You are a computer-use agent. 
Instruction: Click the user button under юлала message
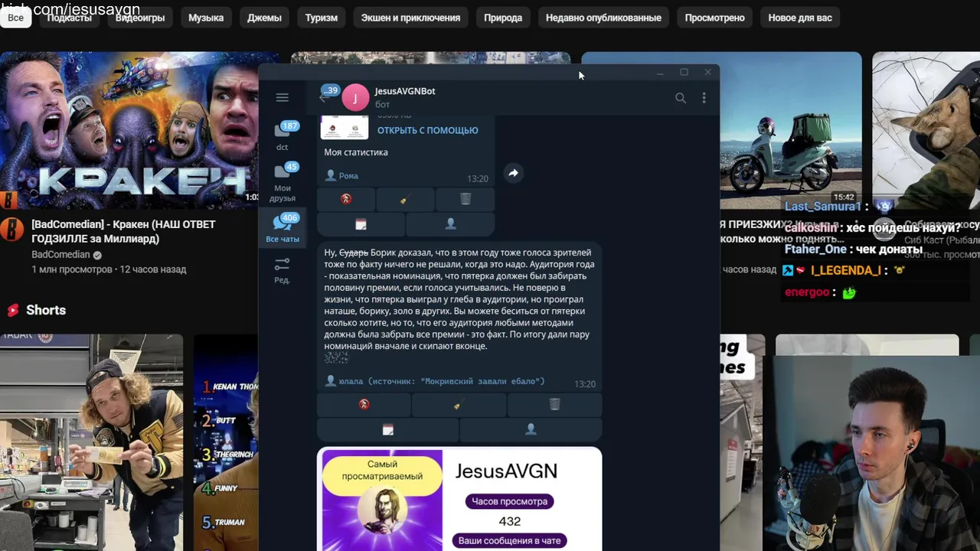click(531, 429)
